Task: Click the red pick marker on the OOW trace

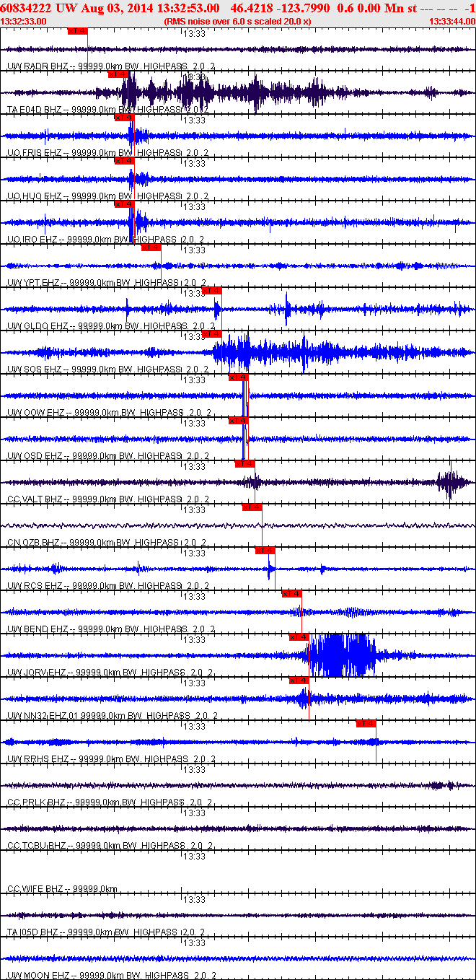Action: (238, 377)
